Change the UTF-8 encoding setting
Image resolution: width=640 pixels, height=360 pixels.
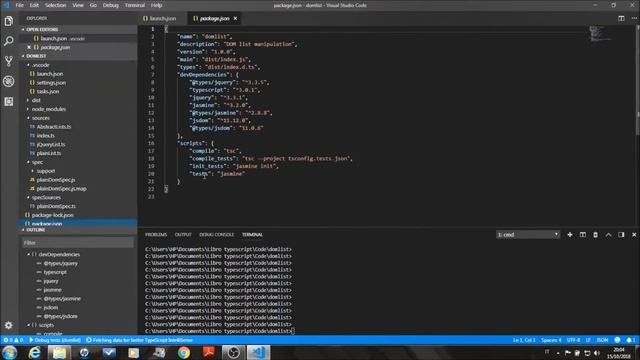(x=573, y=340)
